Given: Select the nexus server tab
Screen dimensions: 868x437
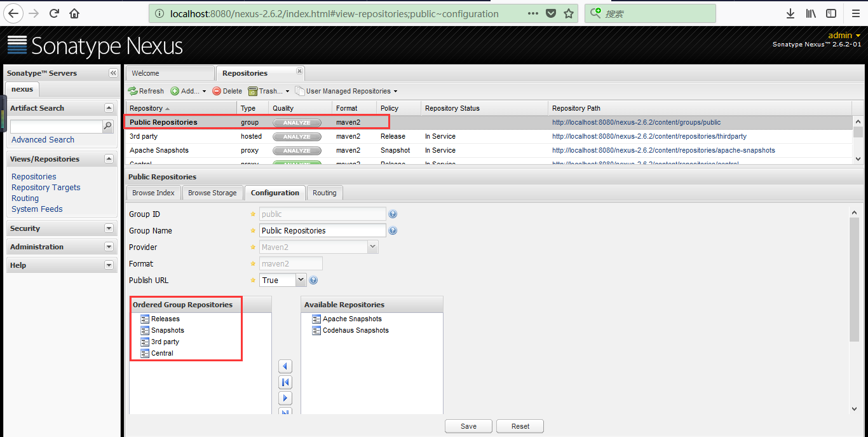Looking at the screenshot, I should pyautogui.click(x=22, y=89).
